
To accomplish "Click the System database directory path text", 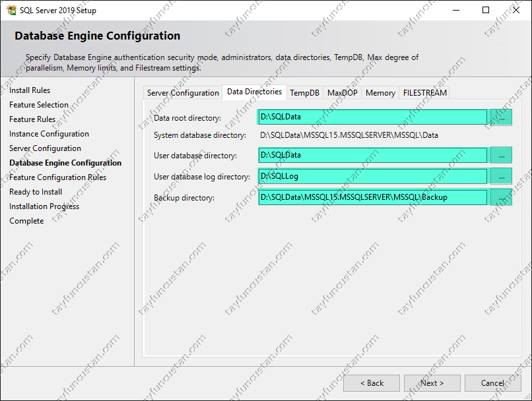I will [x=349, y=135].
